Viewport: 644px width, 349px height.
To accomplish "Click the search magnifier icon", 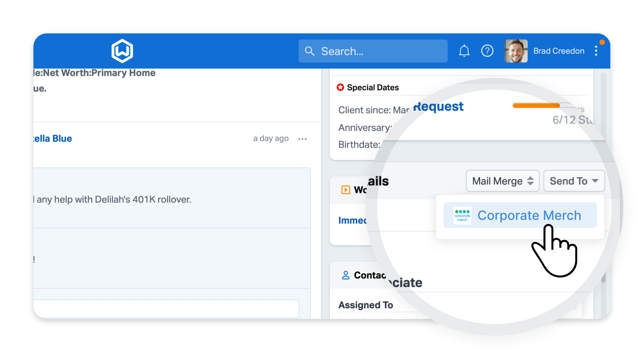I will pos(309,51).
